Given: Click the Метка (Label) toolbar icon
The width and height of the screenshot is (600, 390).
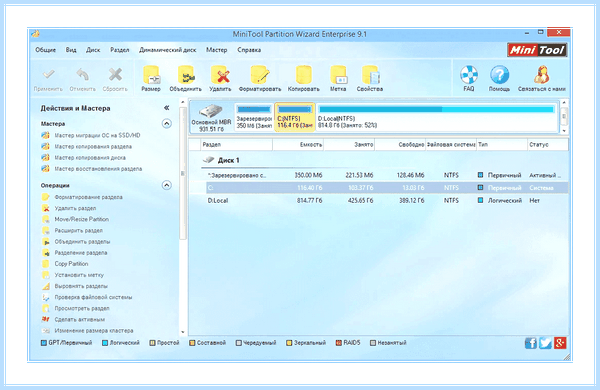Looking at the screenshot, I should coord(338,75).
